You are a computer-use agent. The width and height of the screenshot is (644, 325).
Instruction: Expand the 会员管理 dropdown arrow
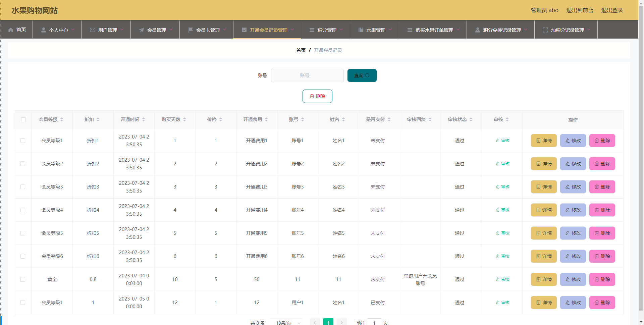coord(171,30)
